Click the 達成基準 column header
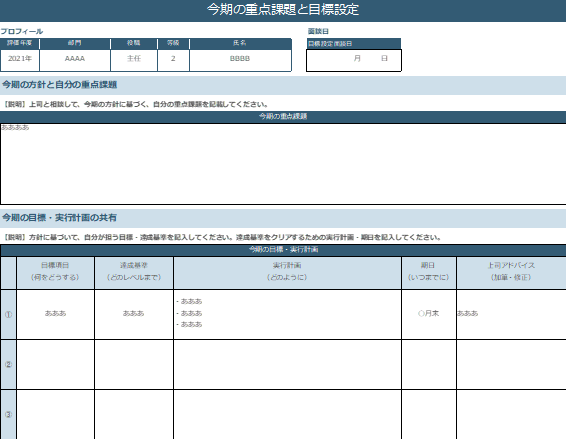This screenshot has width=567, height=440. click(134, 273)
